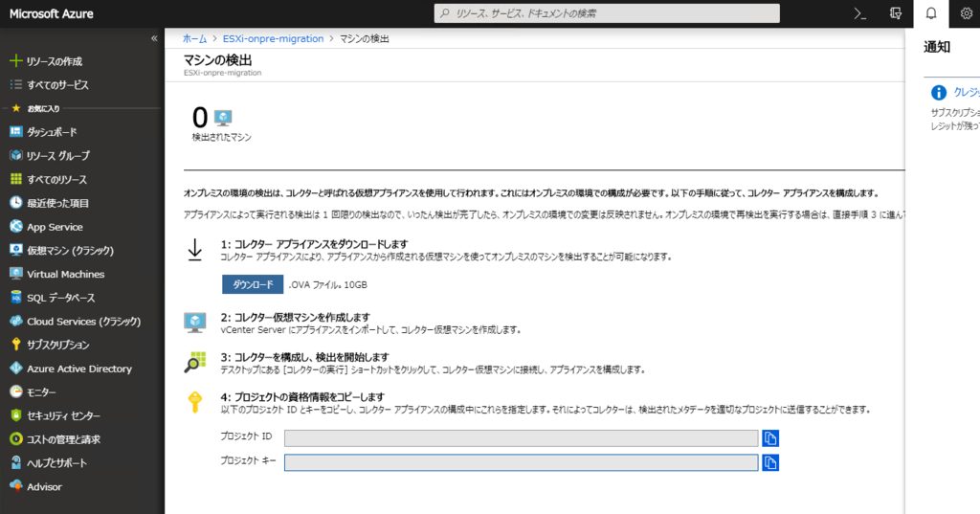
Task: Open directory and subscription filter icon
Action: 896,13
